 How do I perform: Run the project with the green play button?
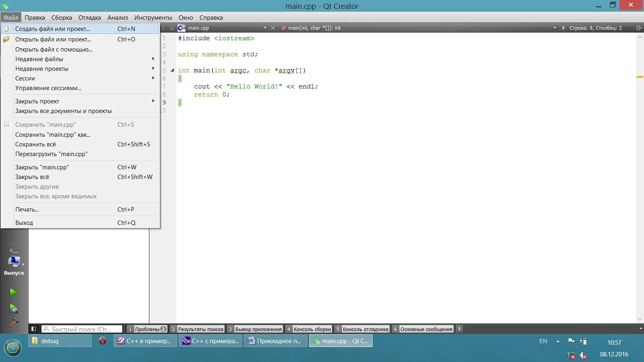pos(14,292)
